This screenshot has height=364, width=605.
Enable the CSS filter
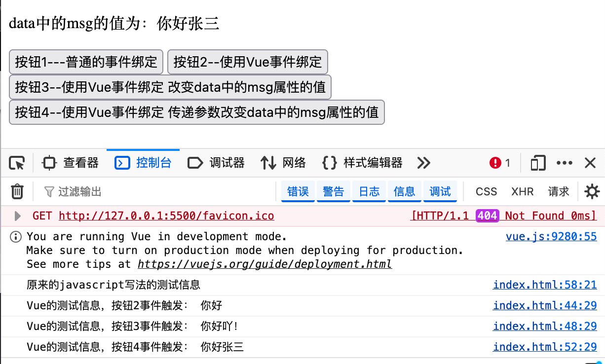486,191
